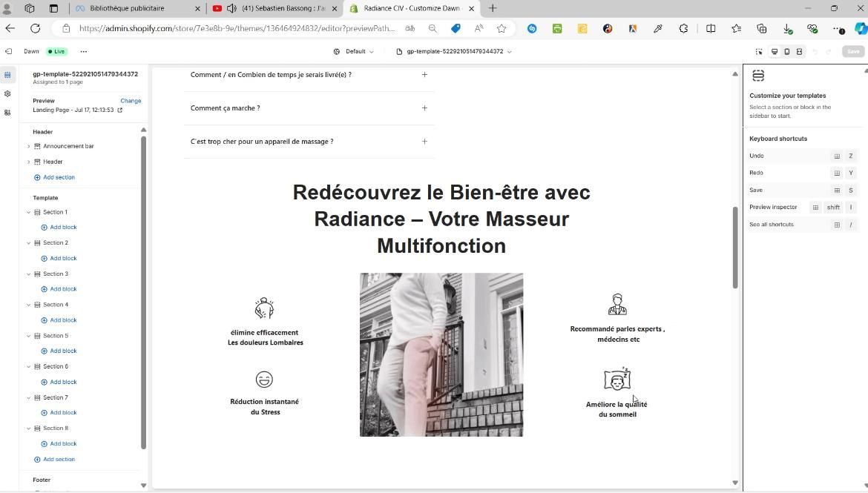Expand Announcement bar section chevron

point(29,147)
